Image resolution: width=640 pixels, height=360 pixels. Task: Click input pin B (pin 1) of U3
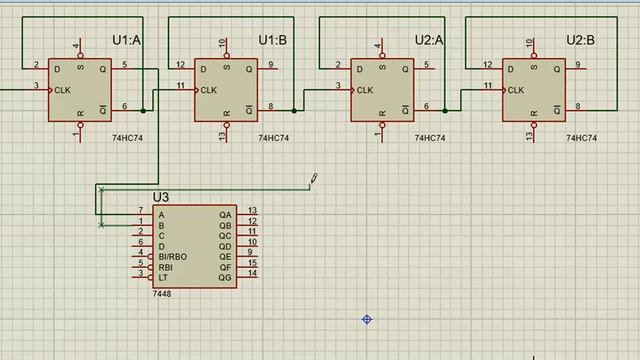[x=142, y=225]
